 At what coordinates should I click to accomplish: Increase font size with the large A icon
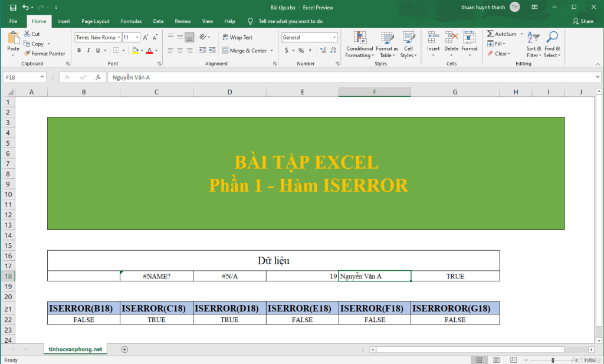(146, 37)
